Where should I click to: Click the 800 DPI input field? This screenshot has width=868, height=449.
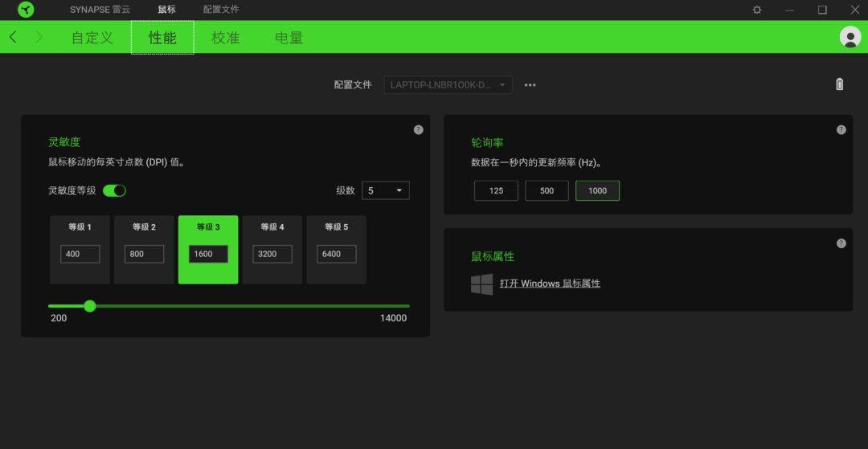click(144, 255)
